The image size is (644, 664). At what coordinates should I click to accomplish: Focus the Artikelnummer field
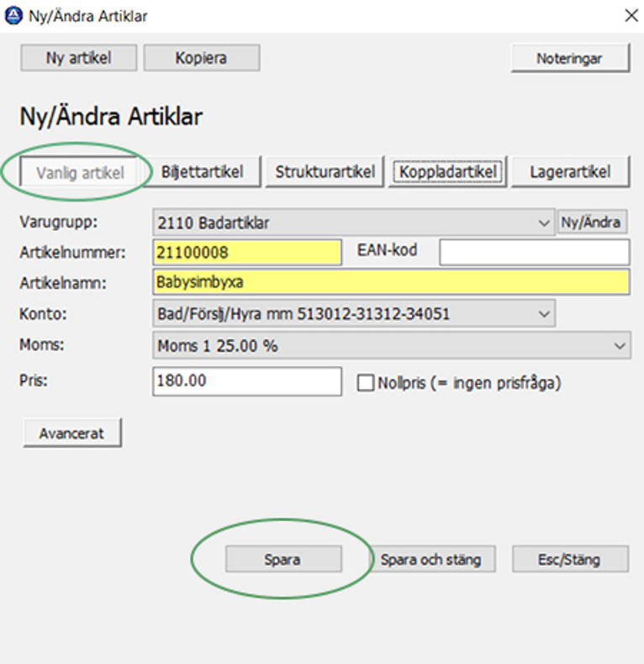coord(247,252)
